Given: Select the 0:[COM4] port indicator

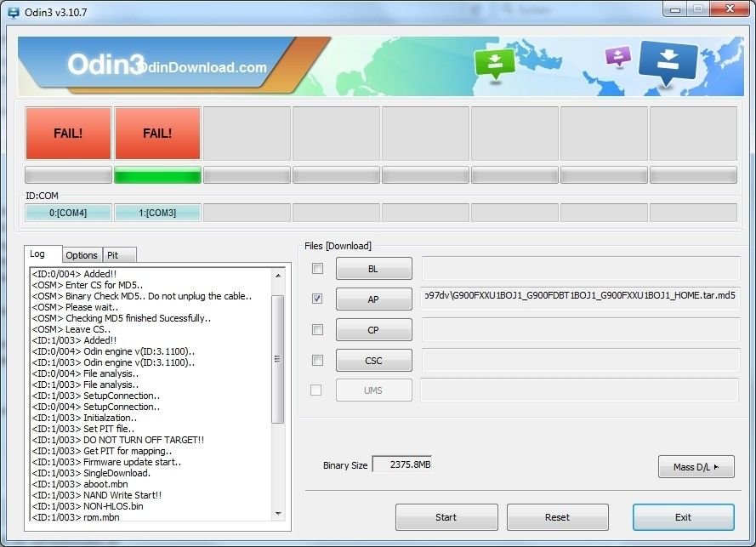Looking at the screenshot, I should 68,213.
